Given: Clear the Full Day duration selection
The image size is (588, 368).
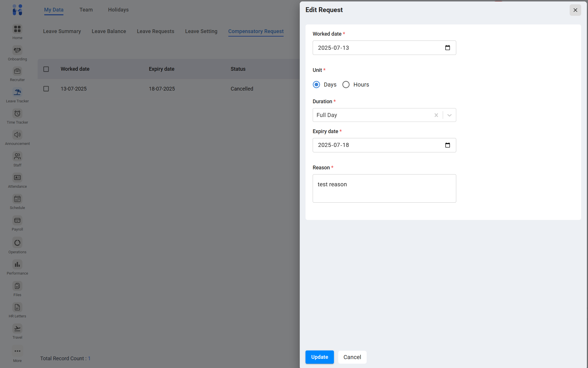Looking at the screenshot, I should tap(436, 115).
